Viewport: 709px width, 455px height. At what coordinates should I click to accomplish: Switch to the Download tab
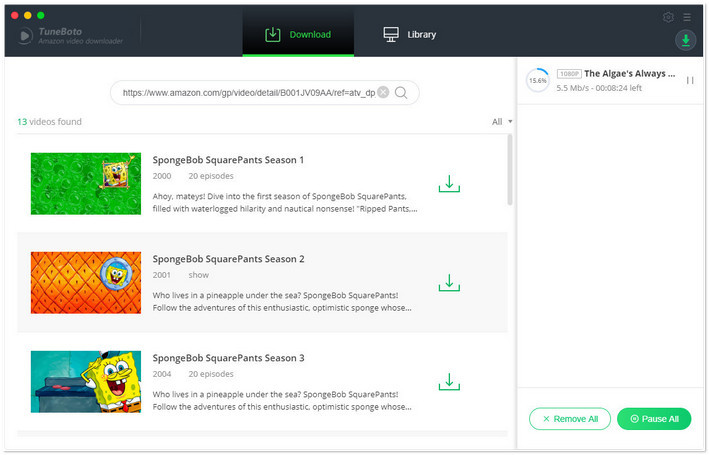tap(298, 34)
